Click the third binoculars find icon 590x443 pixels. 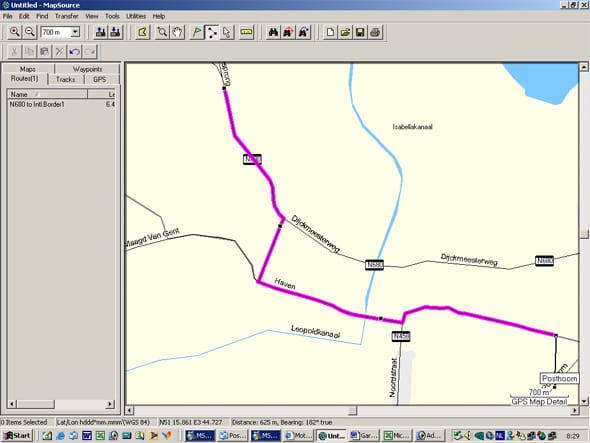[304, 32]
